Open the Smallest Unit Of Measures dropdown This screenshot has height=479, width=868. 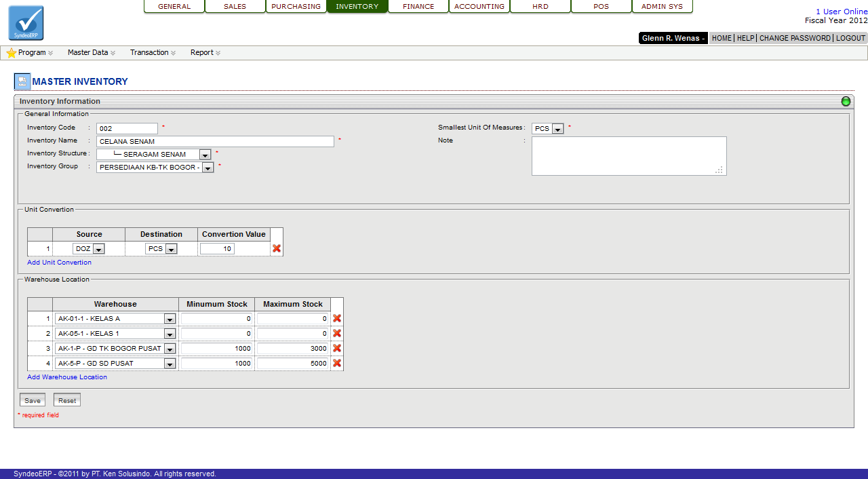[x=557, y=129]
